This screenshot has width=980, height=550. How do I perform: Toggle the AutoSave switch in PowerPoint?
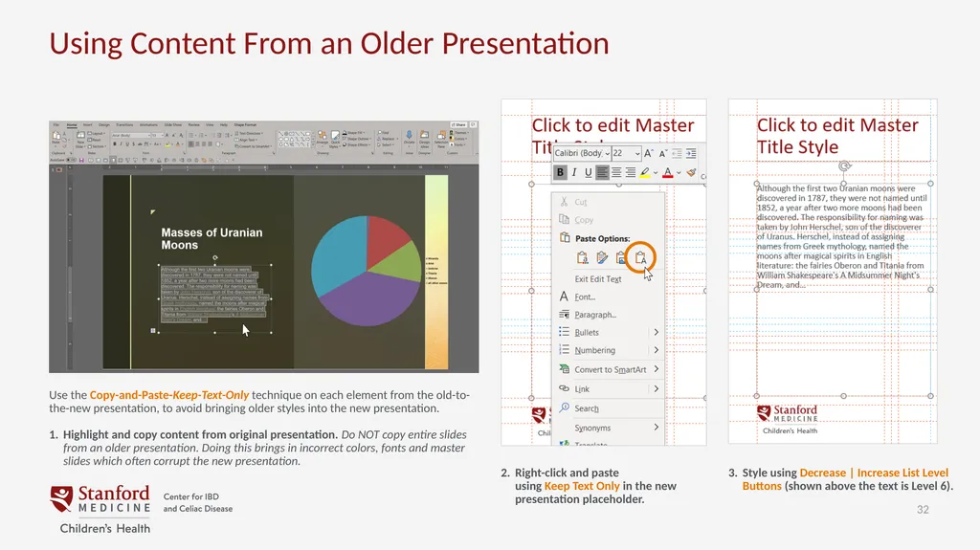pyautogui.click(x=70, y=160)
